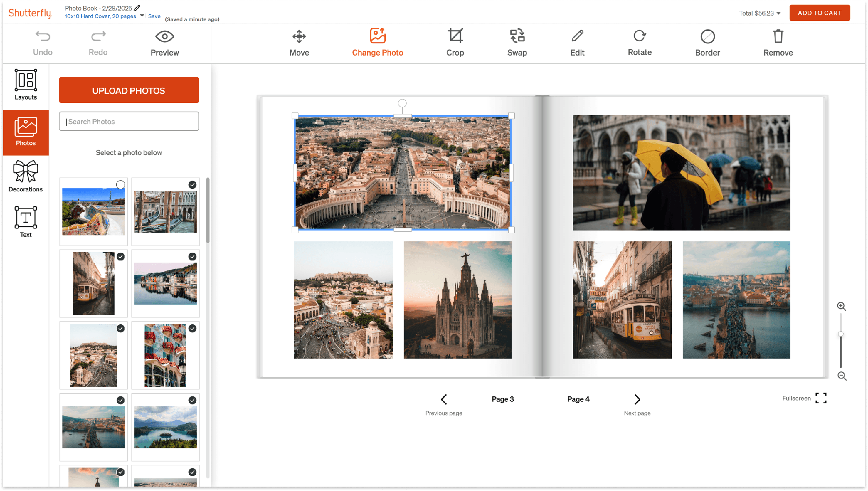
Task: Toggle the checkmark on colorful harbor reflection thumbnail
Action: 192,257
